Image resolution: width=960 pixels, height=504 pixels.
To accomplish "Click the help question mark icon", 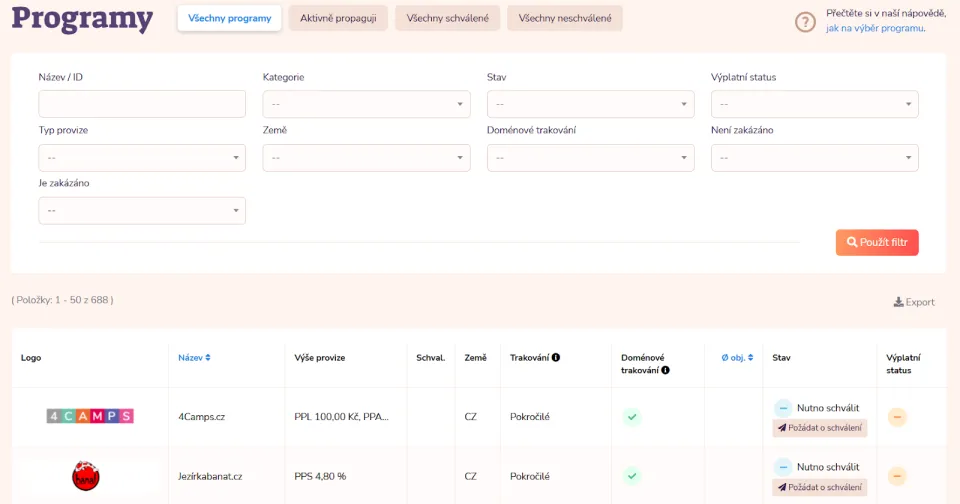I will click(805, 23).
